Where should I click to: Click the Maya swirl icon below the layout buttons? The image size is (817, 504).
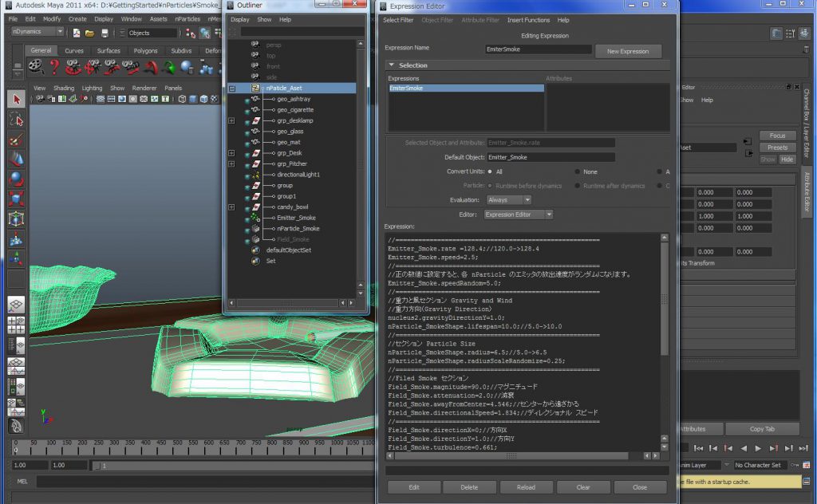pyautogui.click(x=16, y=426)
